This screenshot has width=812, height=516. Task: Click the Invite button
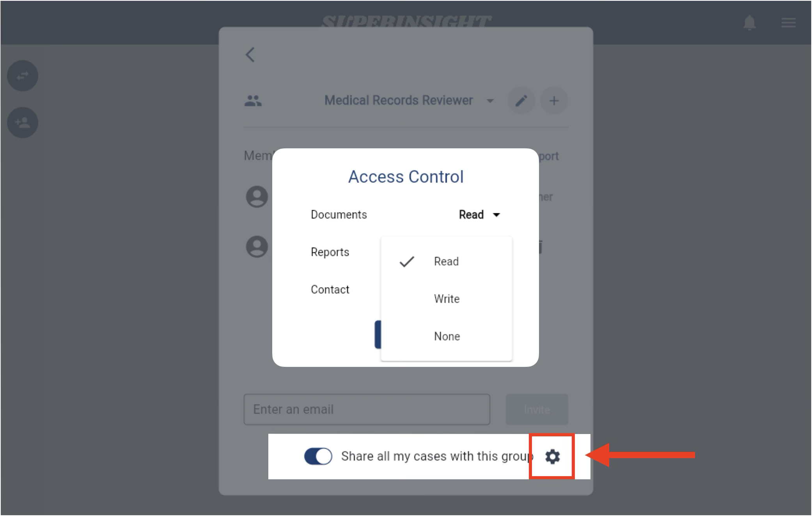(535, 409)
